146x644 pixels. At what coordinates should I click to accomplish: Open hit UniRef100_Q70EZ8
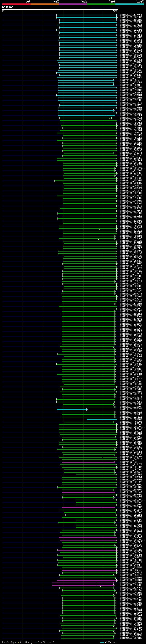(x=131, y=25)
